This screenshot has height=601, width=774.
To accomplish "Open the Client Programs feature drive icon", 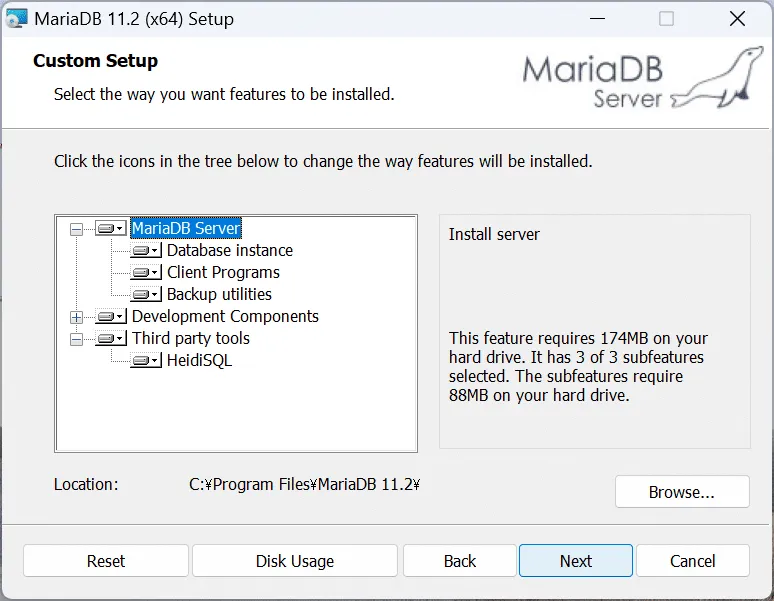I will pos(146,272).
